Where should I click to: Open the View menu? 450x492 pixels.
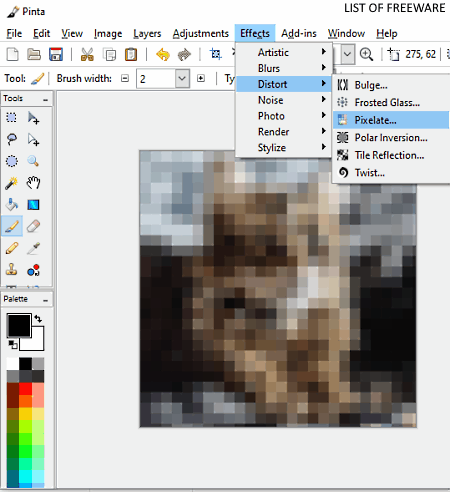72,33
